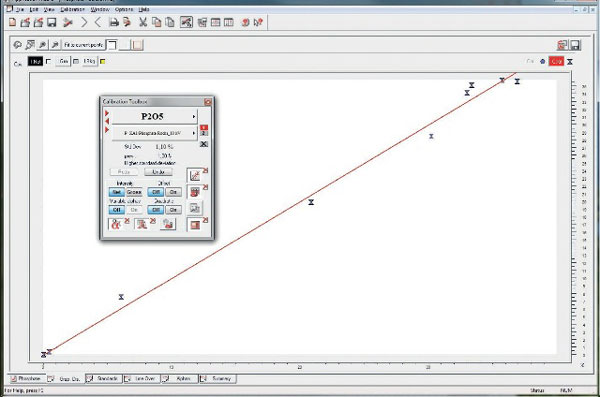Click the Undo button in the toolbox
Viewport: 600px width, 397px height.
[x=158, y=172]
